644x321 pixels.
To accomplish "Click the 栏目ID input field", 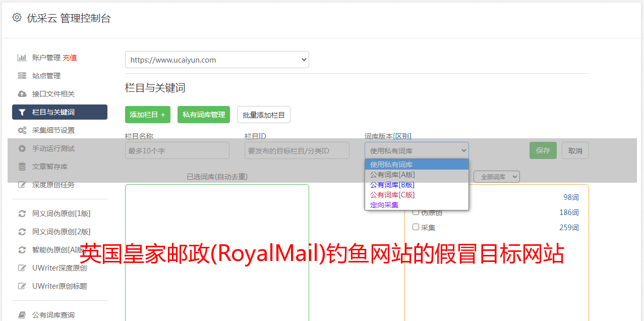I will (x=297, y=150).
